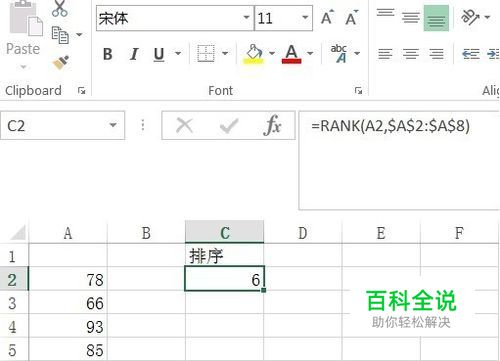Image resolution: width=500 pixels, height=361 pixels.
Task: Click the phonetic guide abc icon
Action: click(x=339, y=53)
